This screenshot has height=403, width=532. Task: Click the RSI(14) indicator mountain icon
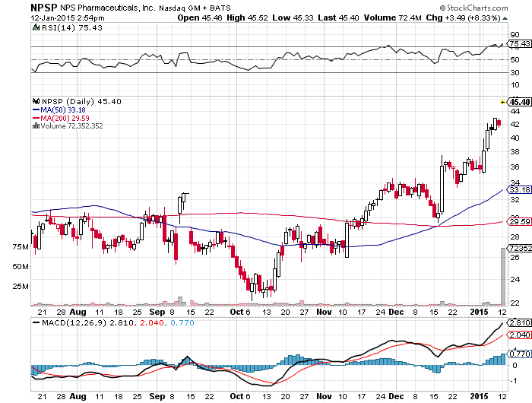point(36,27)
